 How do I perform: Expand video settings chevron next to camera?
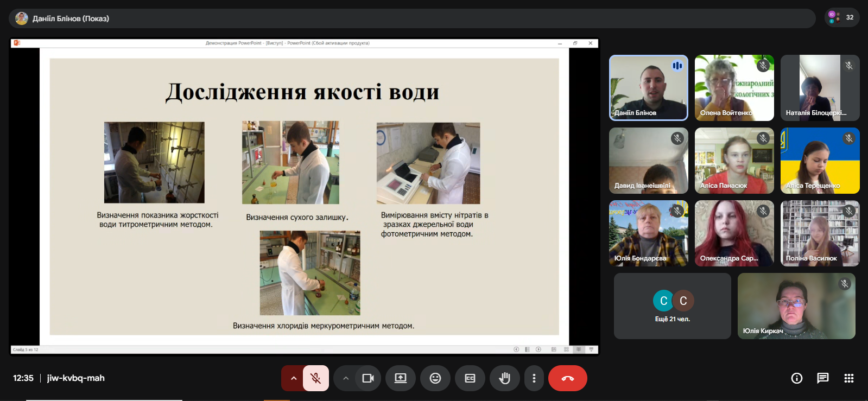click(x=346, y=378)
